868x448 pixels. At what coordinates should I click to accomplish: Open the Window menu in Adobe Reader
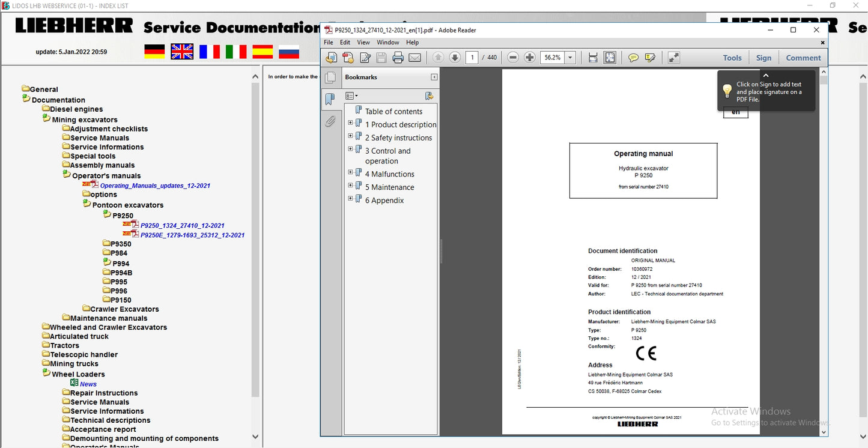[x=388, y=43]
